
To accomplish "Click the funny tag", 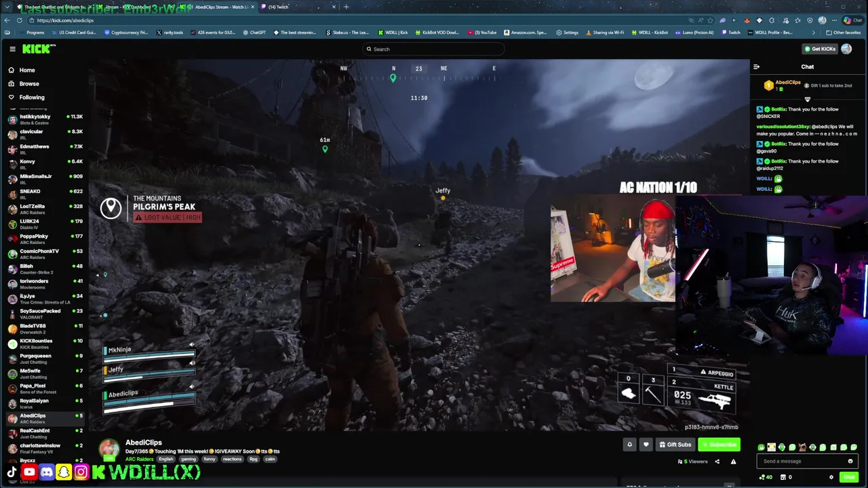I will coord(210,459).
